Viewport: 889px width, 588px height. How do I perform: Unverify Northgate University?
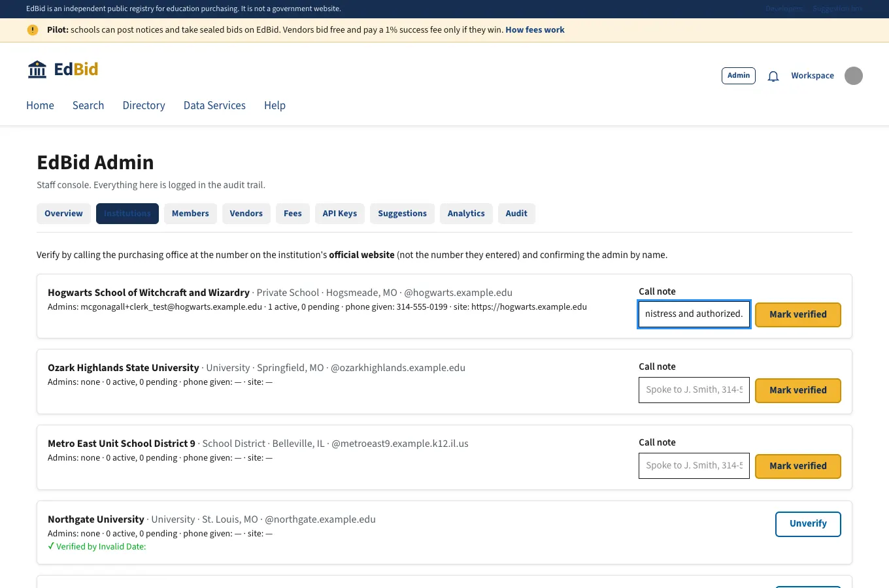[x=808, y=524]
